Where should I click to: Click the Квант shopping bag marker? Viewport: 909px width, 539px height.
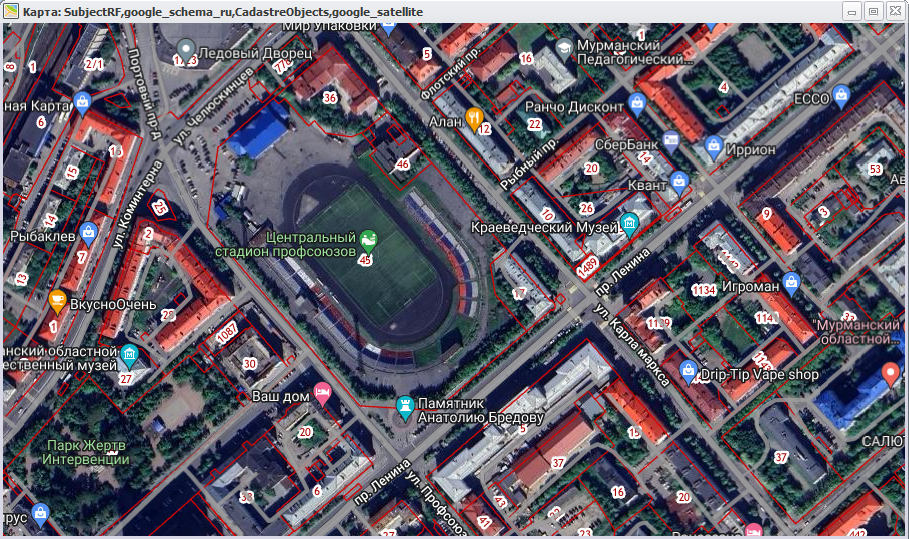(x=680, y=181)
